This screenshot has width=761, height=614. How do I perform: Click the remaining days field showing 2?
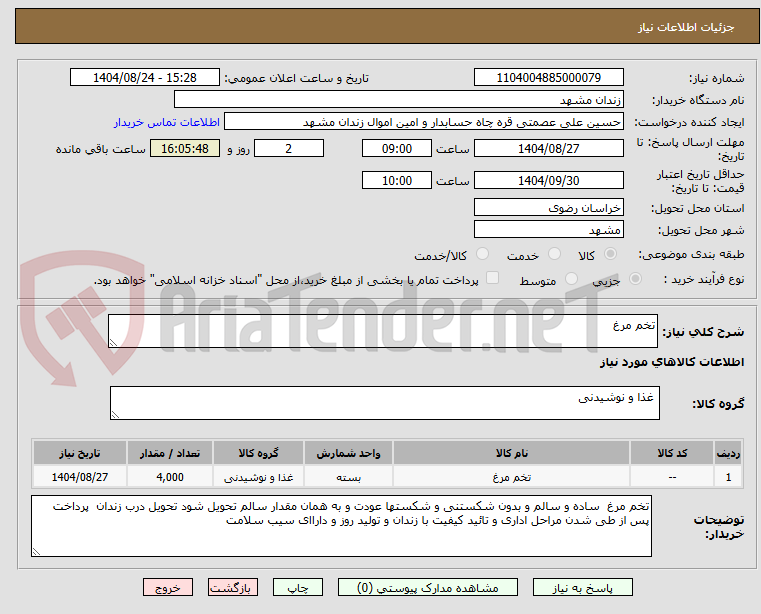click(x=289, y=148)
